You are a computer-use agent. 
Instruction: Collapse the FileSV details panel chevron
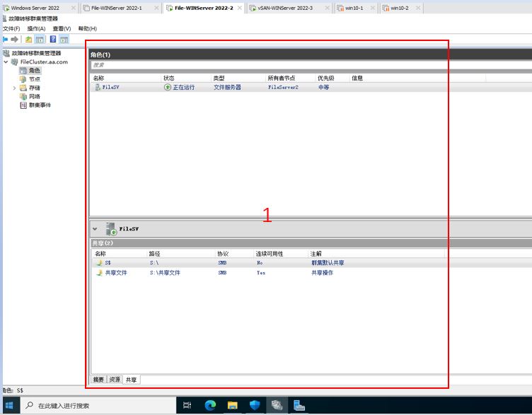point(95,229)
